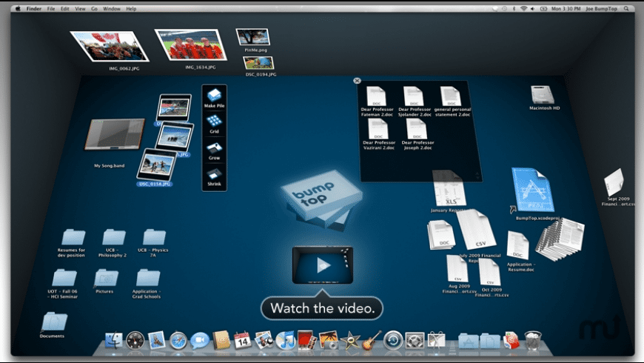Select Dear Professor Sjolander 2.doc
Viewport: 644px width, 363px height.
tap(413, 96)
